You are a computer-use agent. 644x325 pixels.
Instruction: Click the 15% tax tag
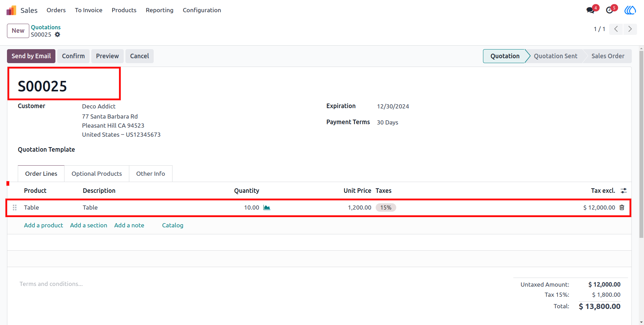386,207
